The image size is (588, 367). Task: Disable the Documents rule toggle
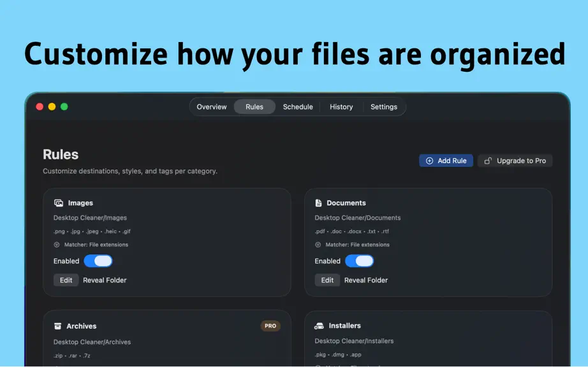pos(359,261)
